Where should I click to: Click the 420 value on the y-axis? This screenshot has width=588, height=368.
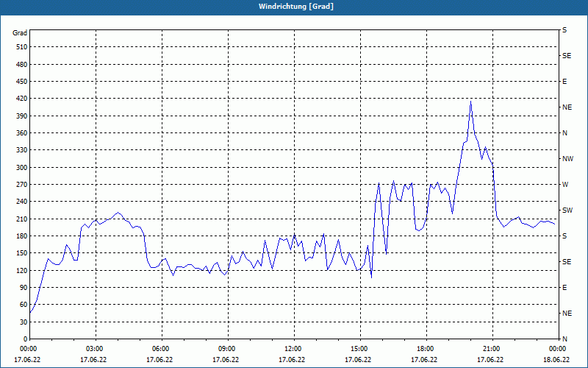pos(20,99)
